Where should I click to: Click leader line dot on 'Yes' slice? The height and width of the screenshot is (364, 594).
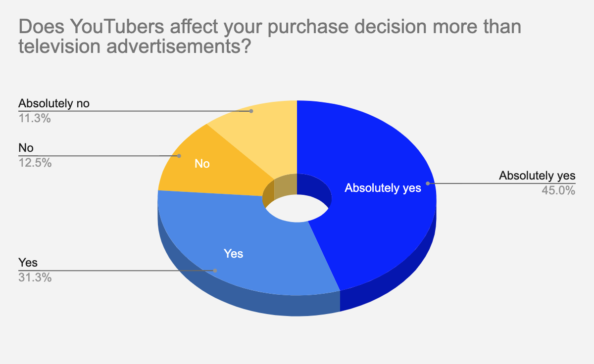[x=215, y=271]
